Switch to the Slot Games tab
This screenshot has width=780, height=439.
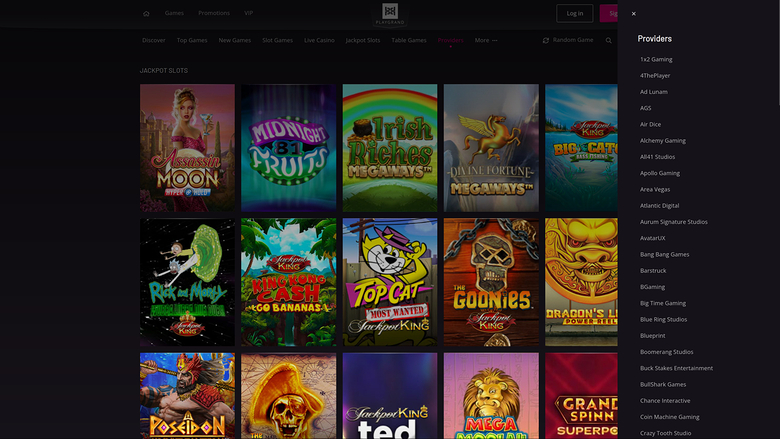point(278,40)
